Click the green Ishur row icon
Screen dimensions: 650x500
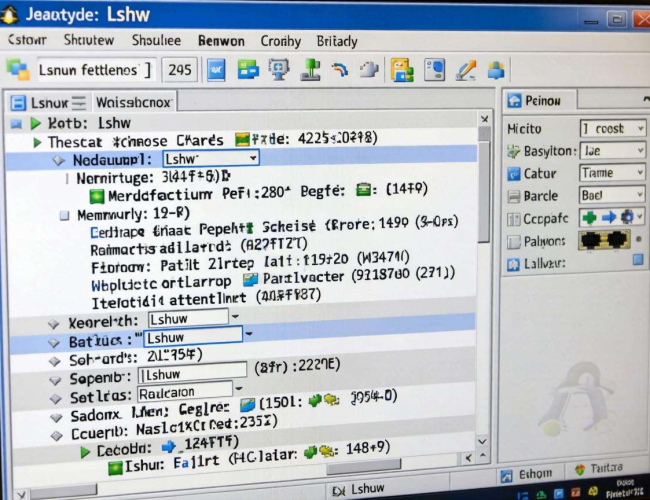[x=115, y=468]
